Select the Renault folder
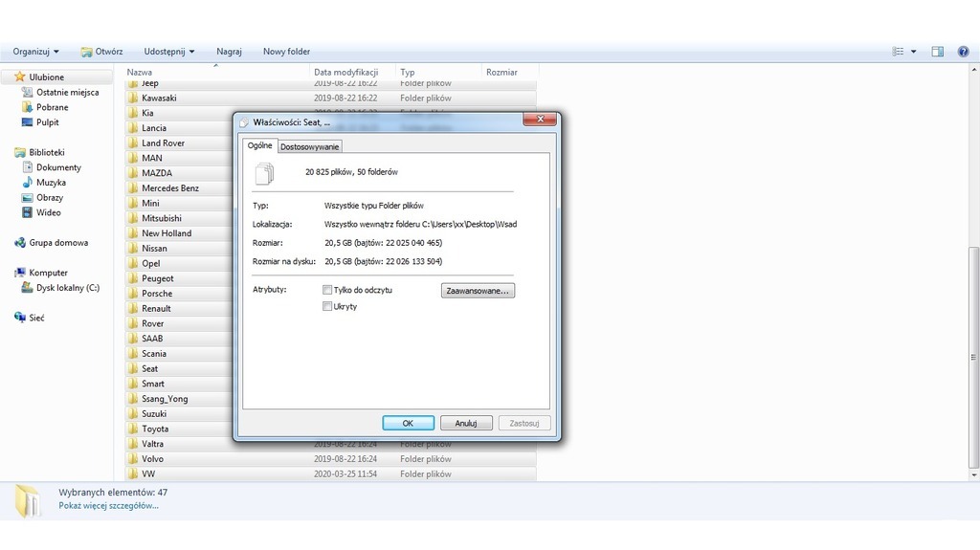Image resolution: width=980 pixels, height=550 pixels. [156, 308]
